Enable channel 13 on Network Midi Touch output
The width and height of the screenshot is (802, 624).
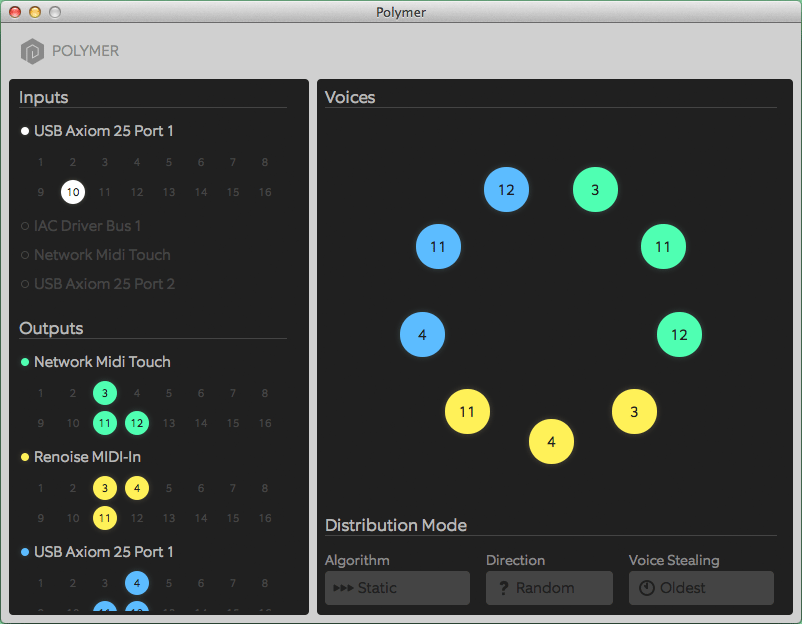point(169,423)
